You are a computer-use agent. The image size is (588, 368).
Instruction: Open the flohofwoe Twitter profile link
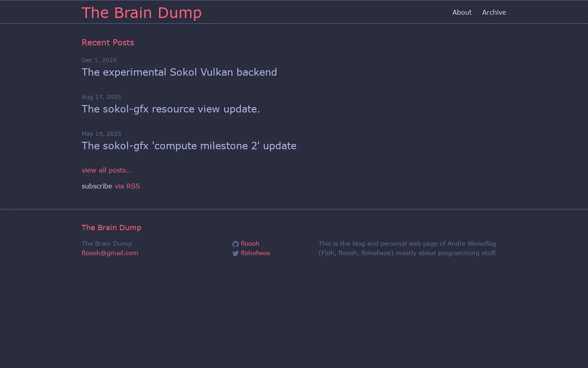click(x=256, y=253)
